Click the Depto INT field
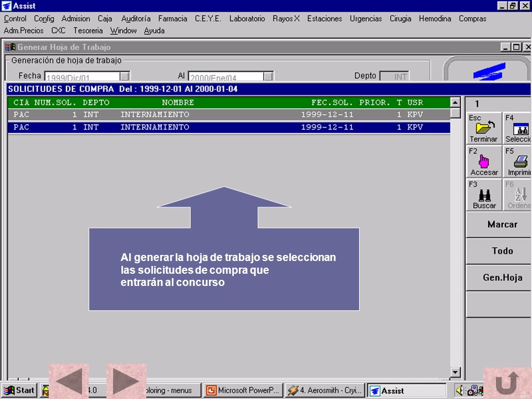Screen dimensions: 532x399 [x=394, y=76]
